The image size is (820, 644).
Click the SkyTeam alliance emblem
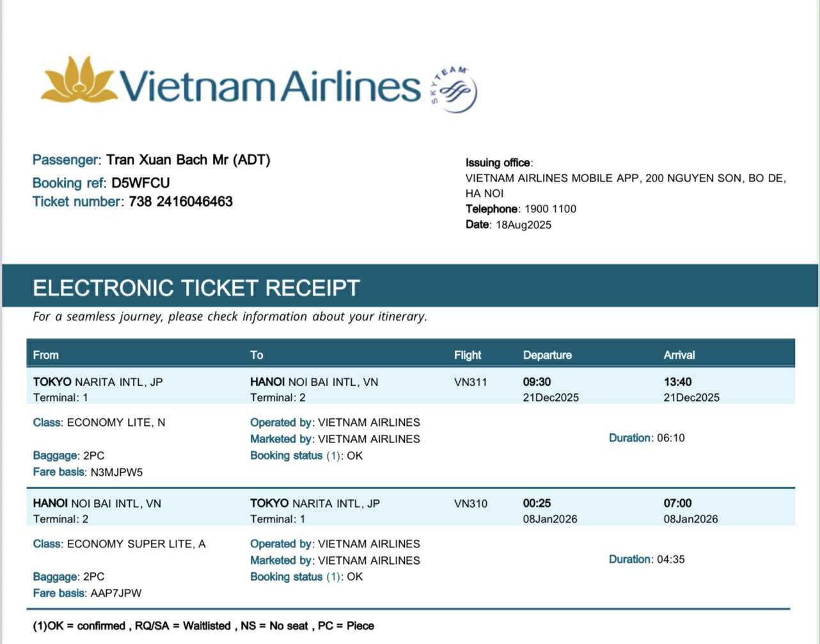tap(455, 90)
